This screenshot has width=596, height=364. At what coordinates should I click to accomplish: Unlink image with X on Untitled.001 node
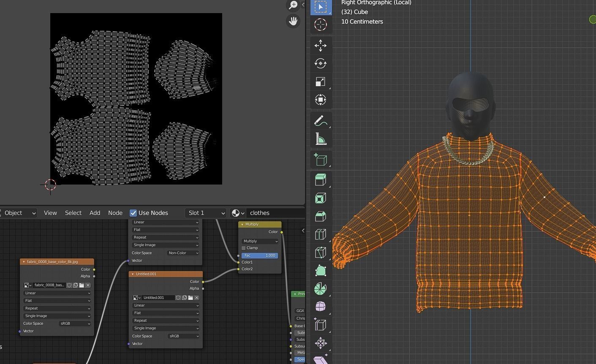pyautogui.click(x=197, y=298)
